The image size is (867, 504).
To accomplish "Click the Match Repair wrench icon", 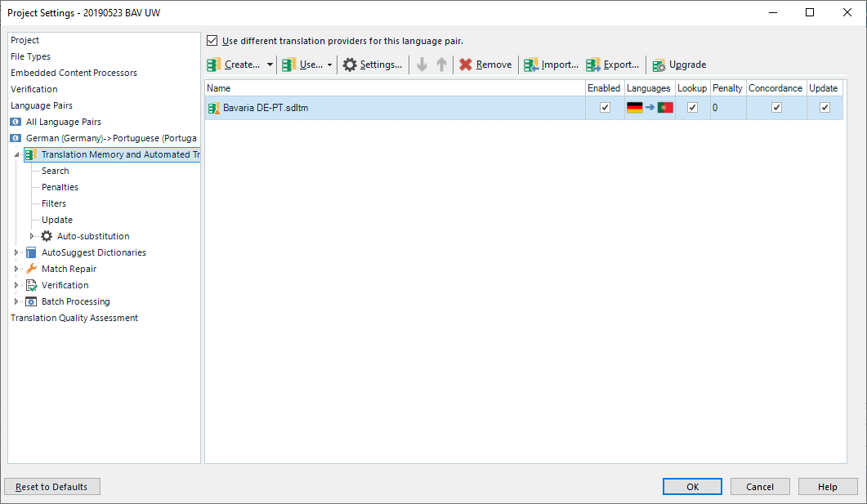I will pyautogui.click(x=32, y=269).
